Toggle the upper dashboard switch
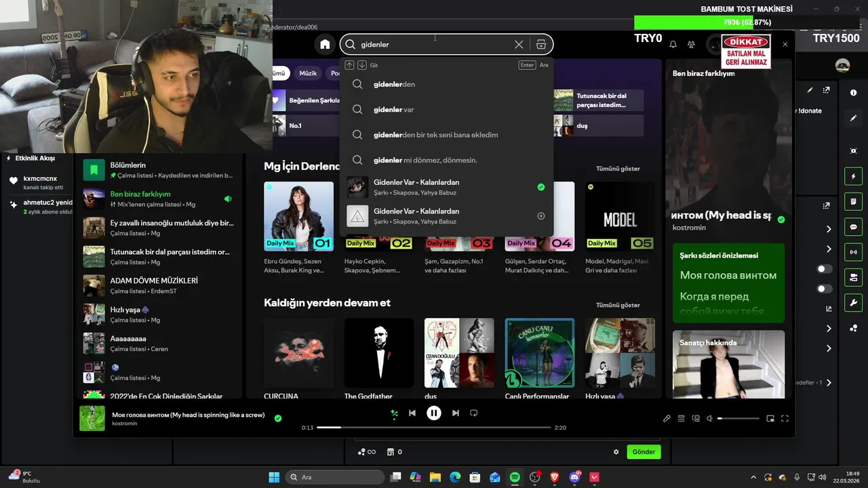Viewport: 868px width, 488px height. pyautogui.click(x=825, y=269)
